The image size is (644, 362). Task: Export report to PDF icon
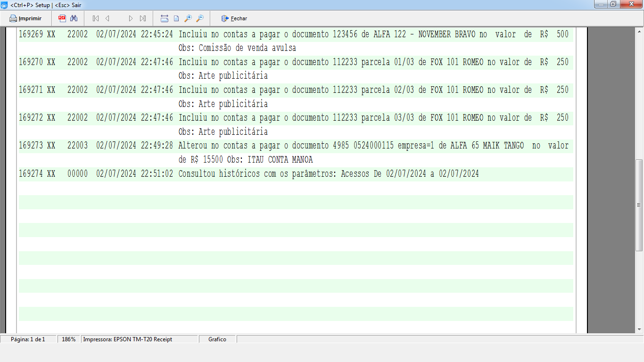(62, 18)
